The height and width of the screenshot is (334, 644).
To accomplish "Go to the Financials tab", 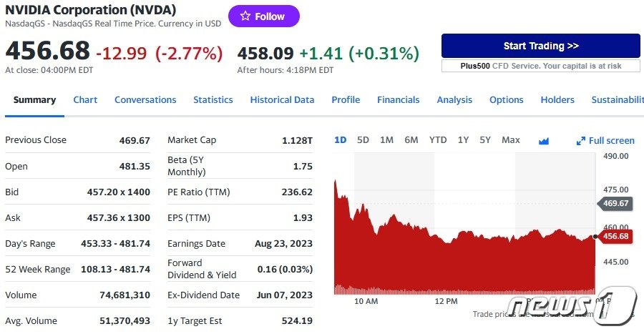I will click(399, 100).
